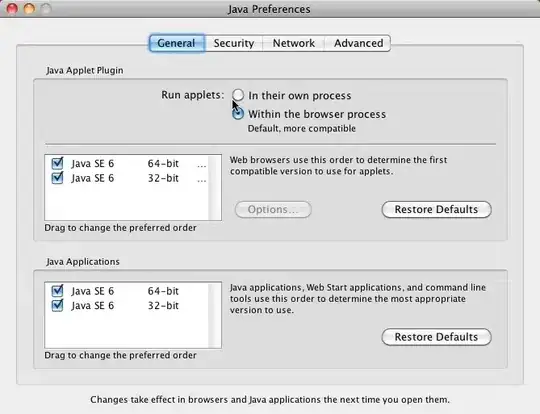Uncheck Java SE 6 64-bit in Java Applications list
Image resolution: width=540 pixels, height=414 pixels.
coord(57,291)
